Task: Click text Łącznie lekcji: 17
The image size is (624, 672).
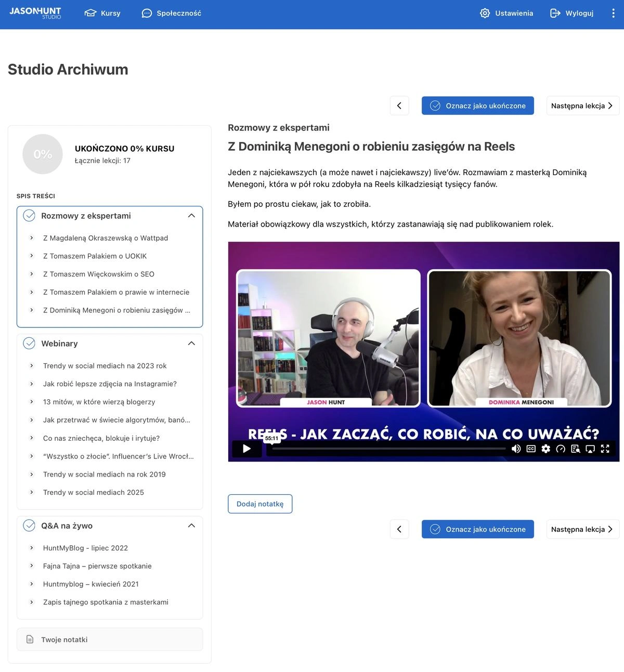Action: (102, 161)
